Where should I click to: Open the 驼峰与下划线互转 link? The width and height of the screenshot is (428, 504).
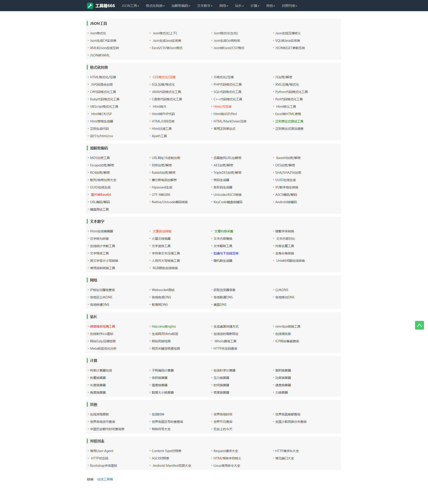click(226, 253)
